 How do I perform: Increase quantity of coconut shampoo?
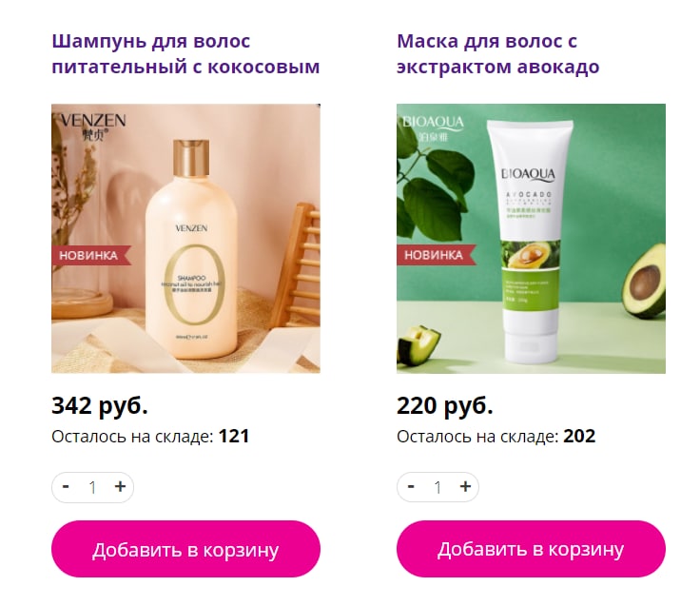click(x=120, y=486)
